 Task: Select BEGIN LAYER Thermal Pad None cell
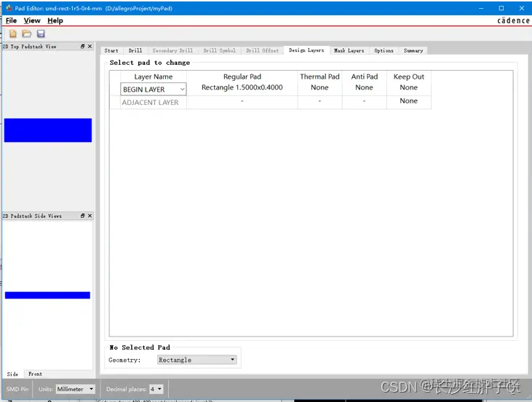point(319,87)
